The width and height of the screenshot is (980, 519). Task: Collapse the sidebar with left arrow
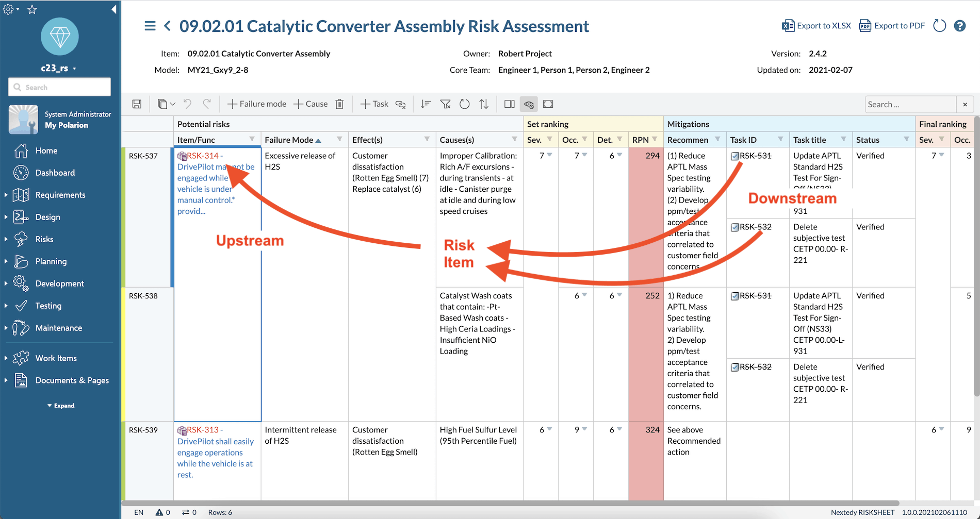click(113, 9)
